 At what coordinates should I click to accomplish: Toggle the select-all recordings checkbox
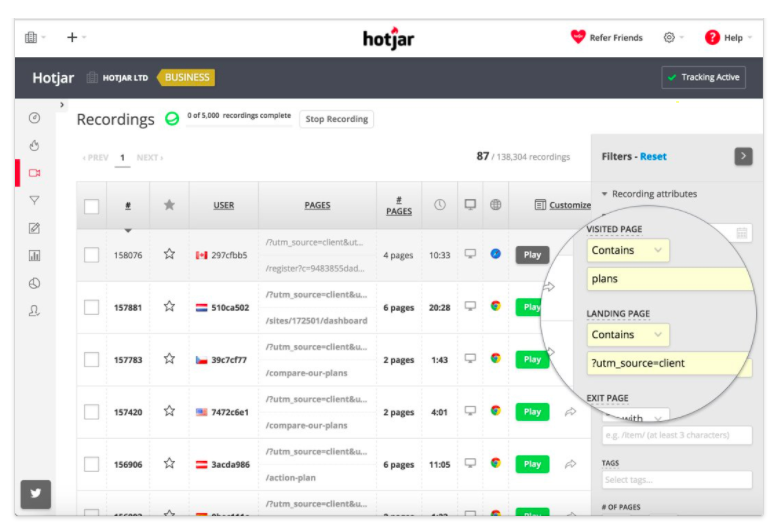coord(91,206)
